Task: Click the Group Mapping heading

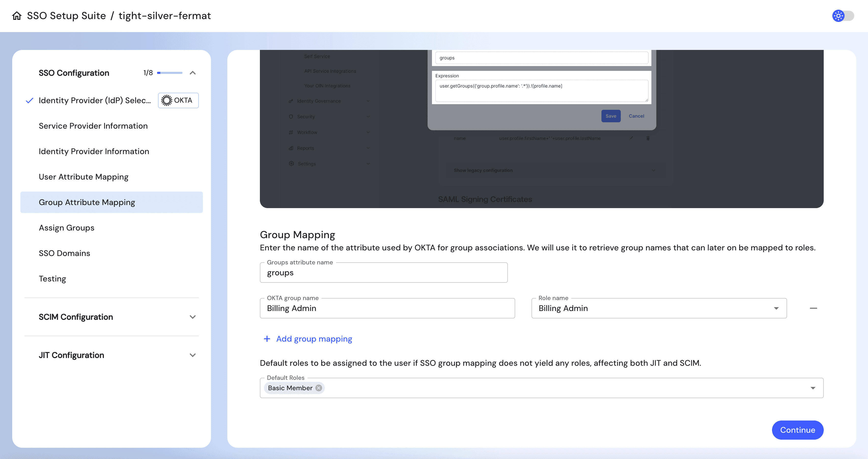Action: (298, 235)
